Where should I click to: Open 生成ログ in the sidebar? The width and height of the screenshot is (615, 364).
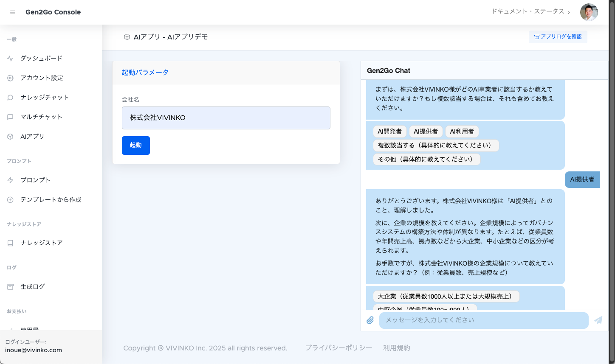[x=33, y=287]
